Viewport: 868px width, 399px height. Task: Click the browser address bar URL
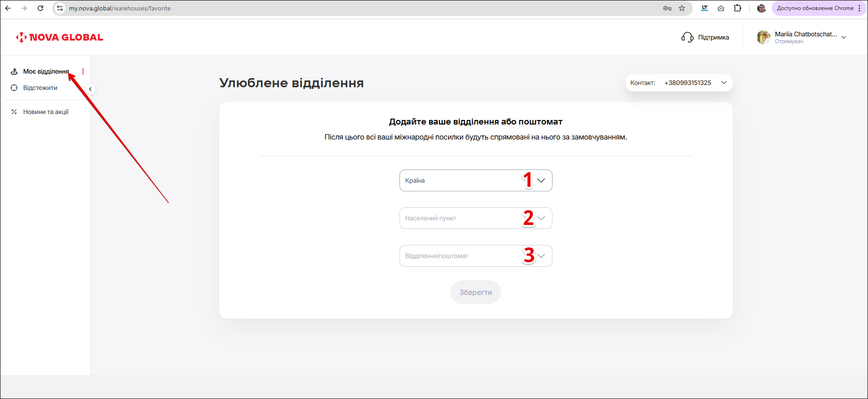click(120, 8)
